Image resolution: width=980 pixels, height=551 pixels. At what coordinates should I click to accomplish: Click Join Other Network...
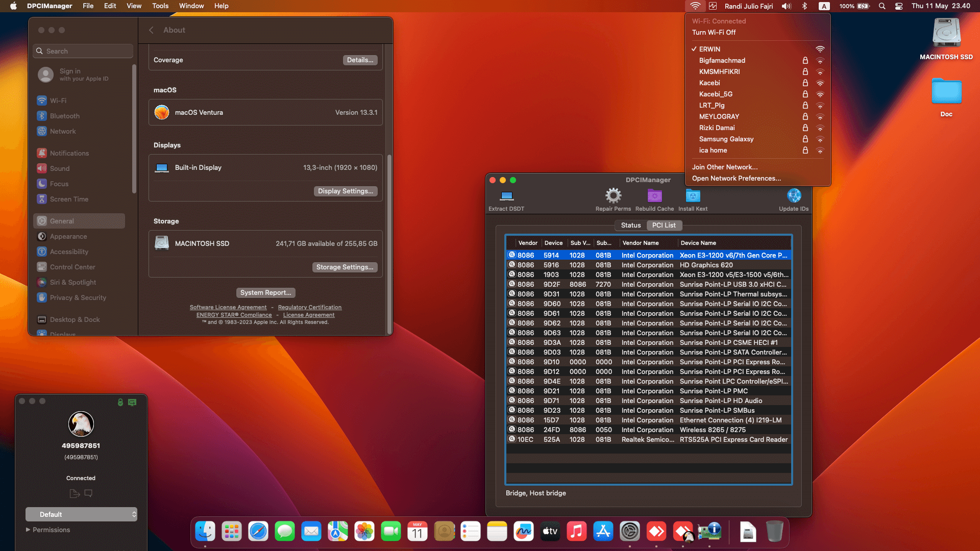[x=725, y=167]
